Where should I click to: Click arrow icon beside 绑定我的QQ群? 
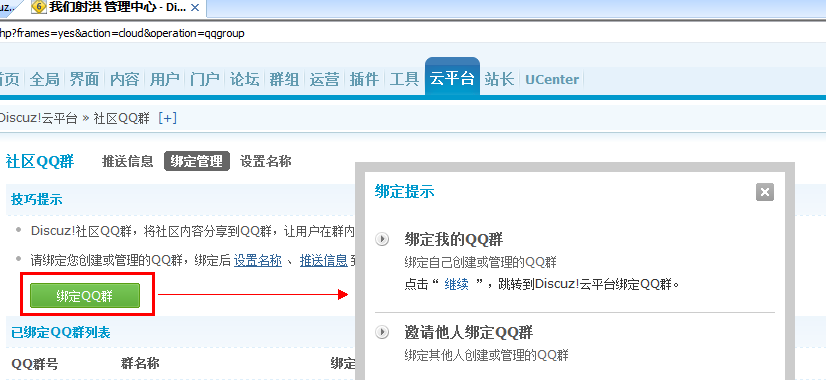[x=382, y=239]
